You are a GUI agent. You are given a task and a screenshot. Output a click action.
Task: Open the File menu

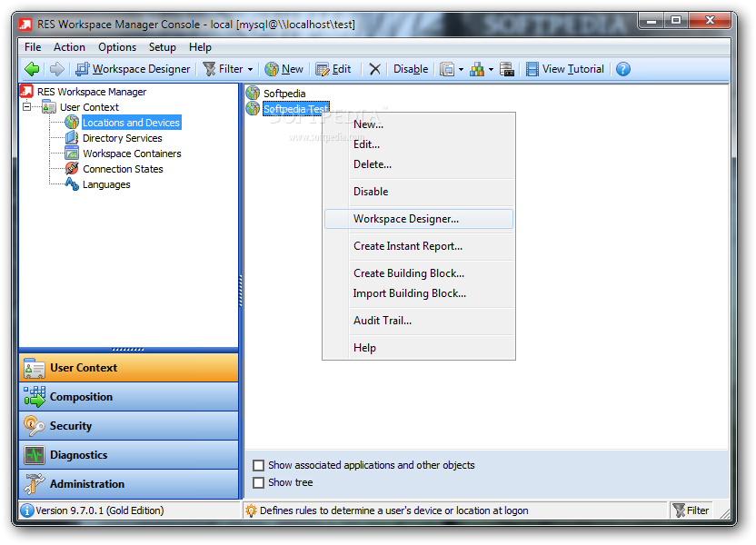pos(33,47)
